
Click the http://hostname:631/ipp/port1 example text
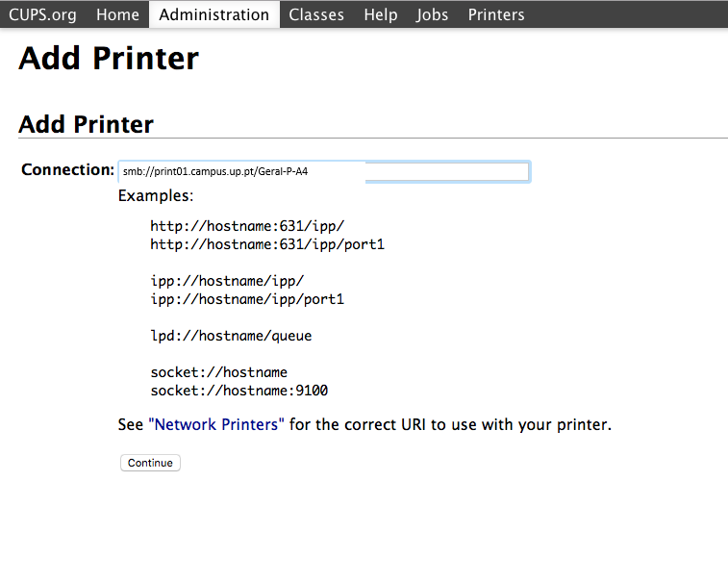pyautogui.click(x=267, y=244)
